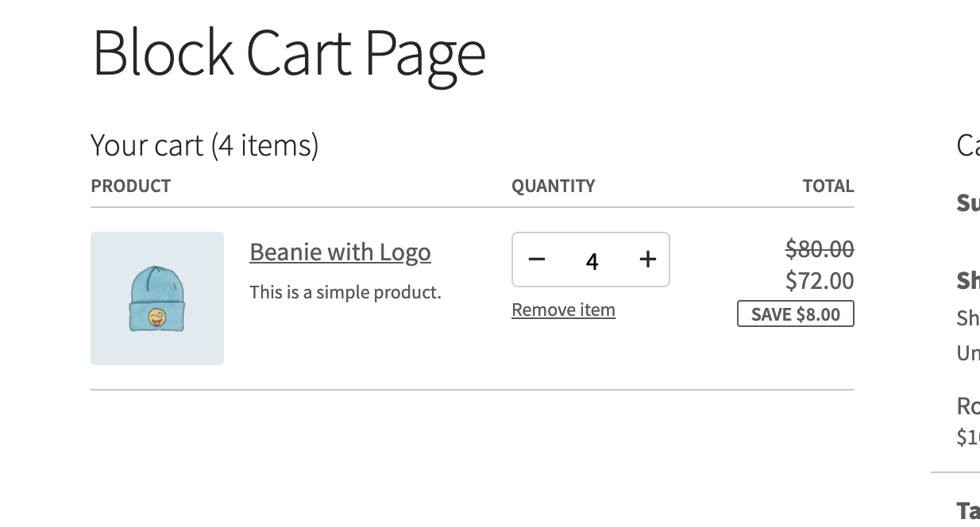
Task: Click the TOTAL column header
Action: click(828, 186)
